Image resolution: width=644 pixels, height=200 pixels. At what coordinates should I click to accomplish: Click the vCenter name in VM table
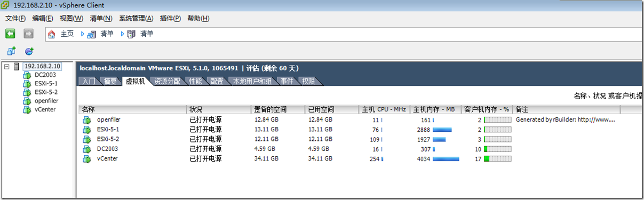pyautogui.click(x=107, y=158)
